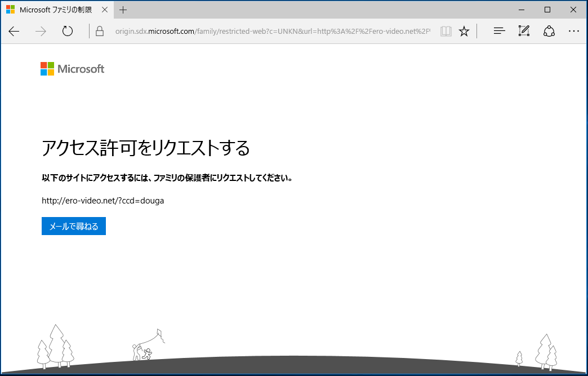Image resolution: width=588 pixels, height=376 pixels.
Task: Minimize the Edge window
Action: point(521,10)
